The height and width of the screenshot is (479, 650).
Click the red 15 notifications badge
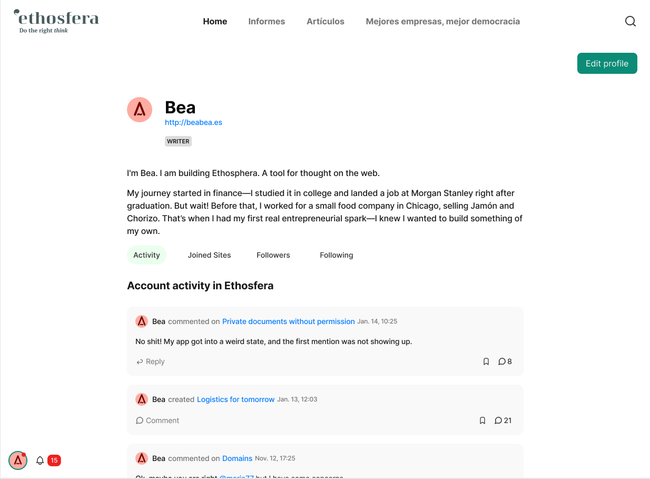pos(54,461)
